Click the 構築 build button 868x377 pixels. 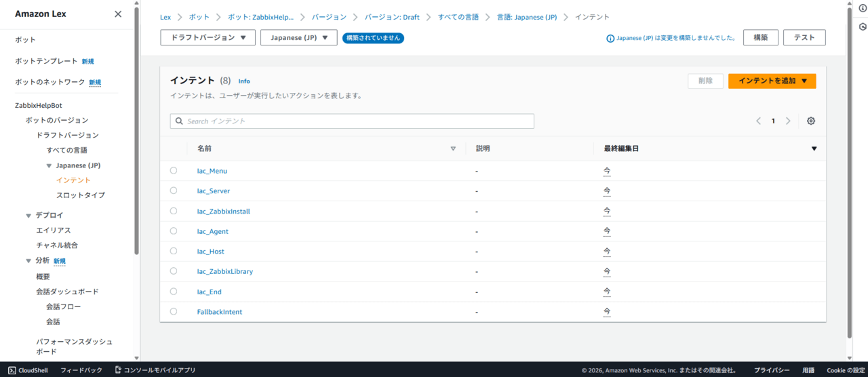click(760, 37)
